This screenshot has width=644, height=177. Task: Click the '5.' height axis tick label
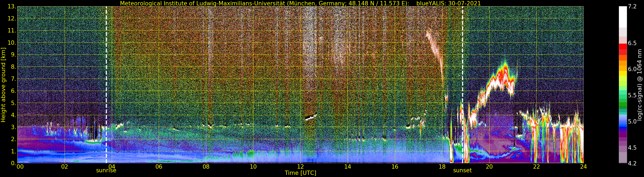[13, 103]
